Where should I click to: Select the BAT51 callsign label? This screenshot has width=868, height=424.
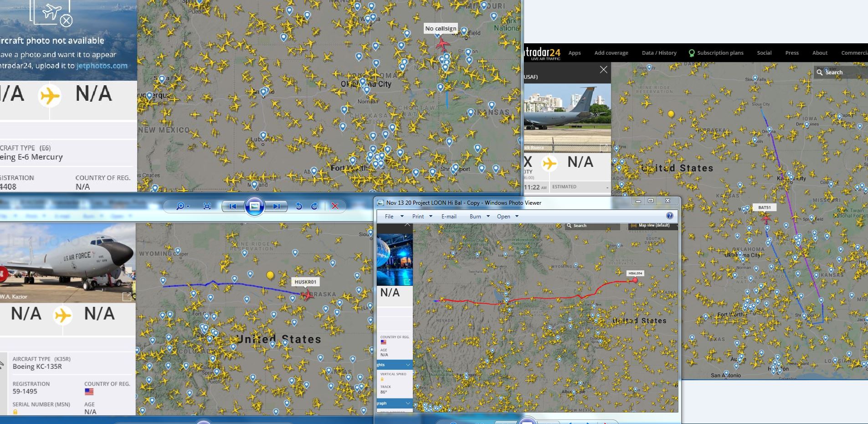tap(764, 207)
